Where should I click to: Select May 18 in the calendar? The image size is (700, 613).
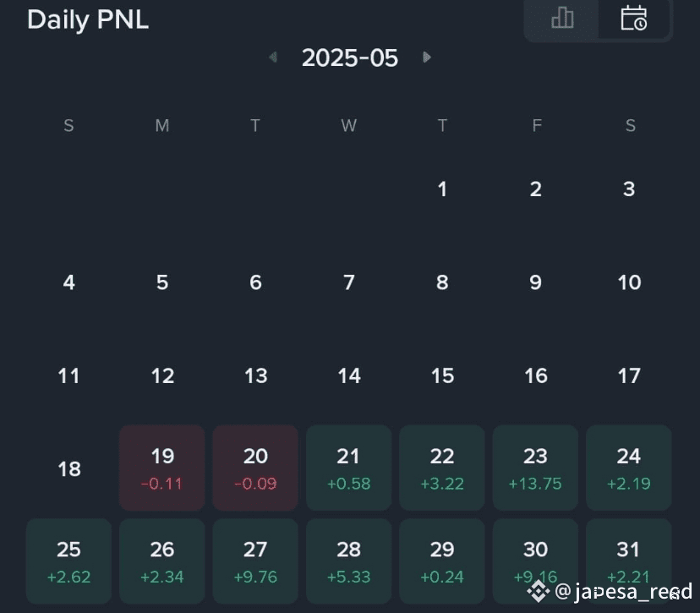pos(69,468)
